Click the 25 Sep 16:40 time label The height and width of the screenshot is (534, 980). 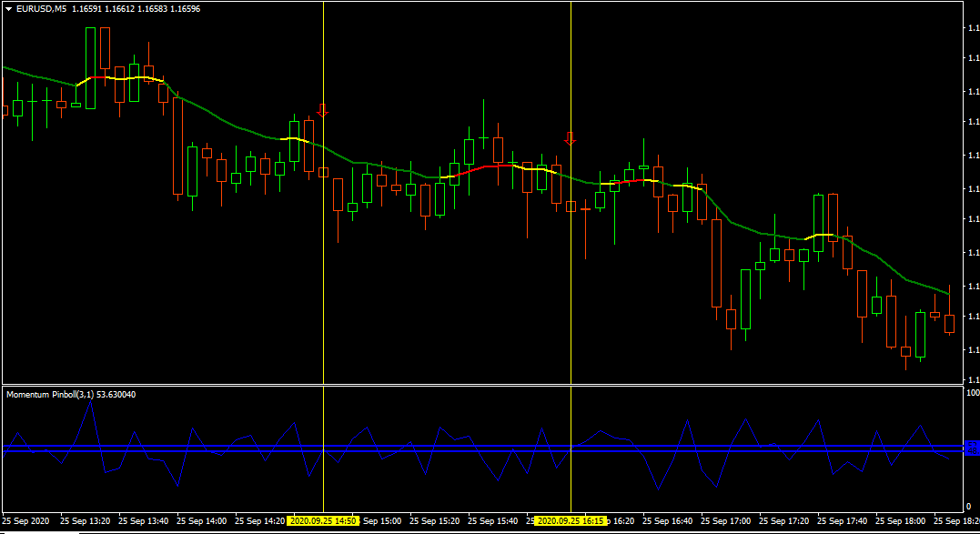click(x=668, y=521)
